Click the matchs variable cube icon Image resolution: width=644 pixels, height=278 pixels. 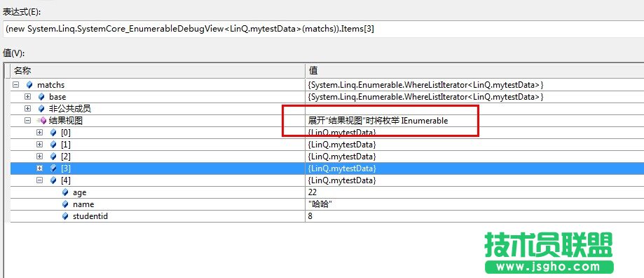point(29,85)
